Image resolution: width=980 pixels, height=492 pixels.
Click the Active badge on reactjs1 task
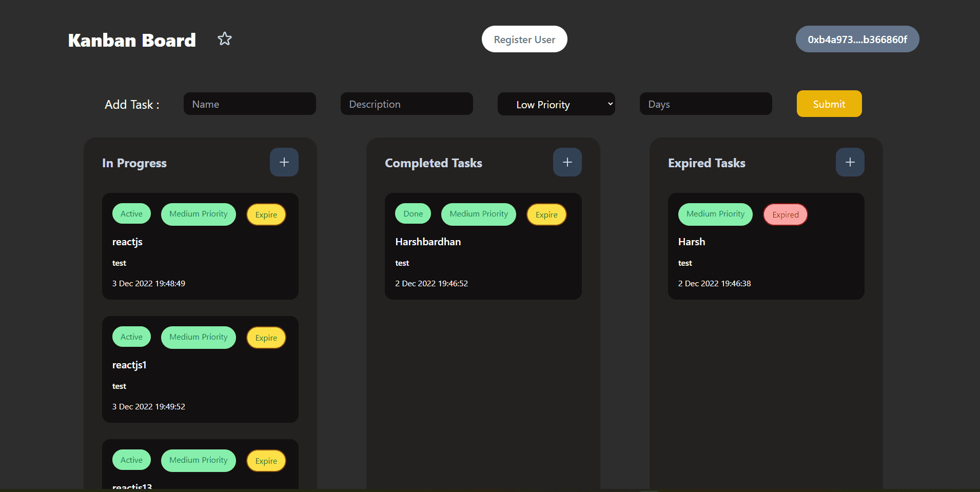click(131, 337)
